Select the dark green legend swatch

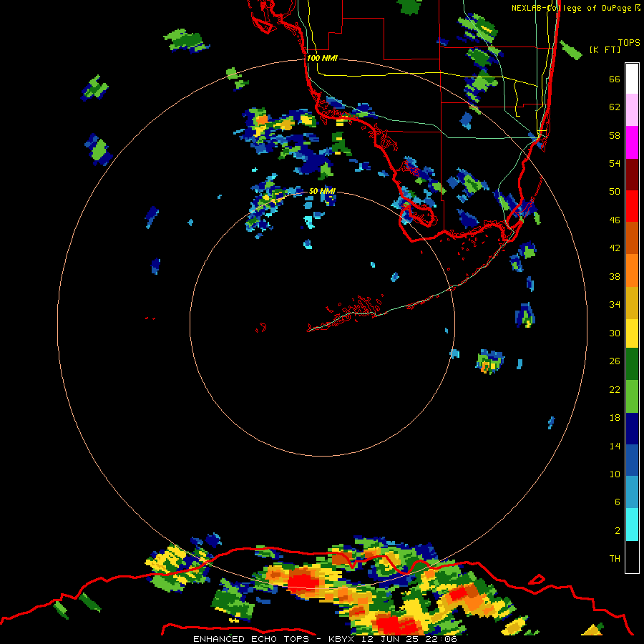632,364
